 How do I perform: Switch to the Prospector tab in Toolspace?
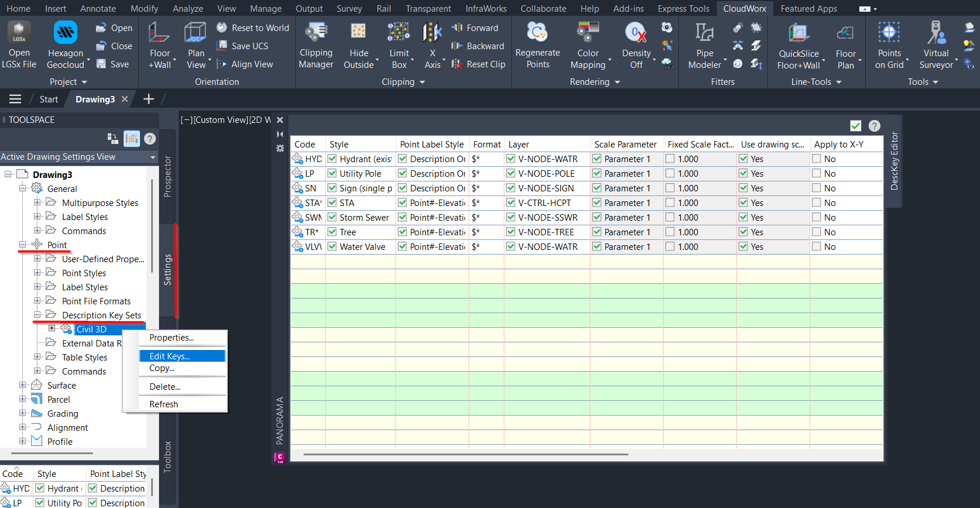click(x=168, y=176)
